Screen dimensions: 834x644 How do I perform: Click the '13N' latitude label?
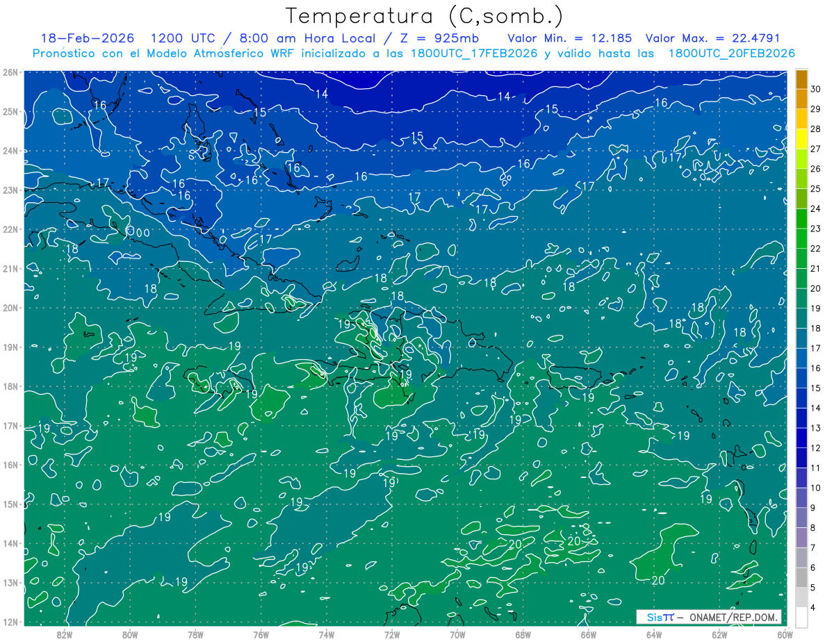pyautogui.click(x=10, y=582)
